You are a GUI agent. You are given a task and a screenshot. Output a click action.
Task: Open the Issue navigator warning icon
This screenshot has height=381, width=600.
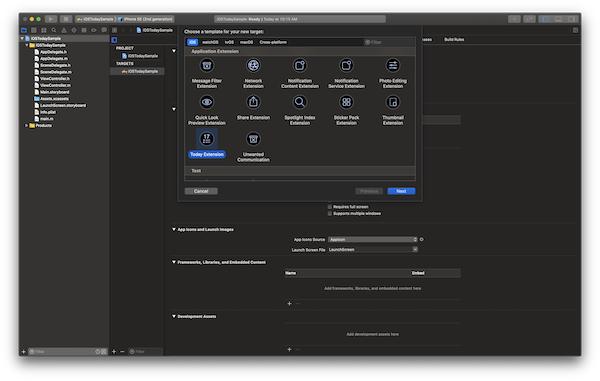(64, 30)
